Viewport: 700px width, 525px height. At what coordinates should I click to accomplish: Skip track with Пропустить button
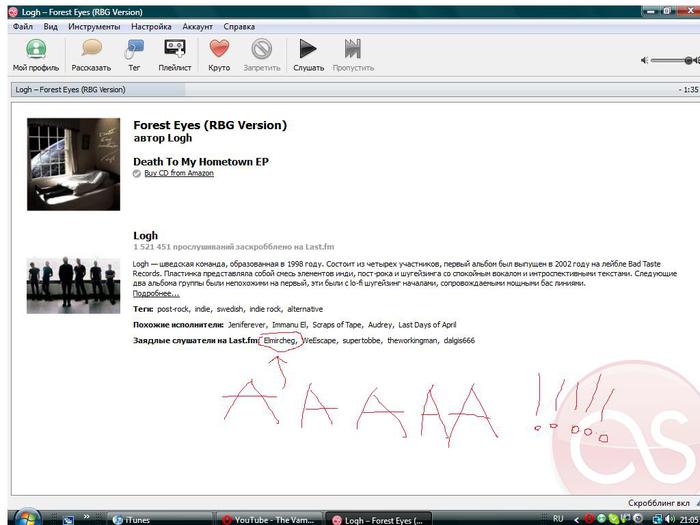click(x=353, y=55)
